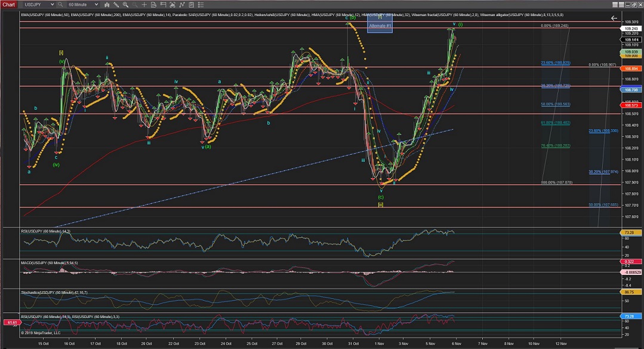The image size is (644, 349).
Task: Click the instrument search magnifier icon
Action: 60,5
